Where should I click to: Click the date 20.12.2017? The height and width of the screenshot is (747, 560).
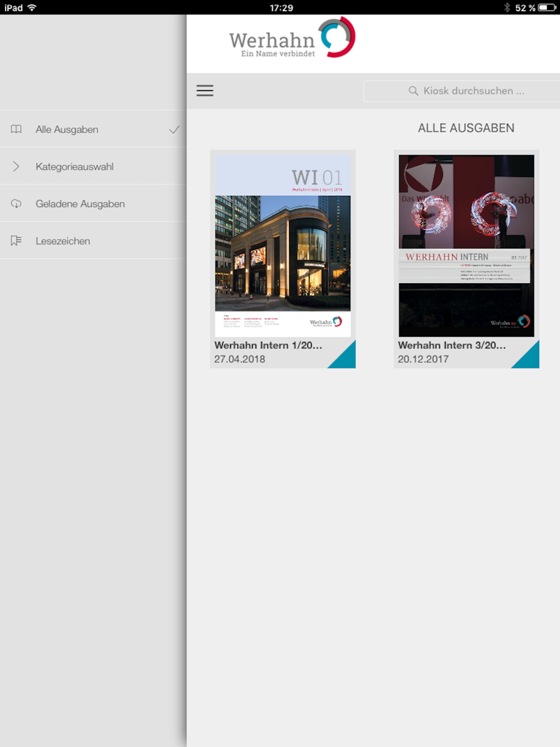point(423,360)
